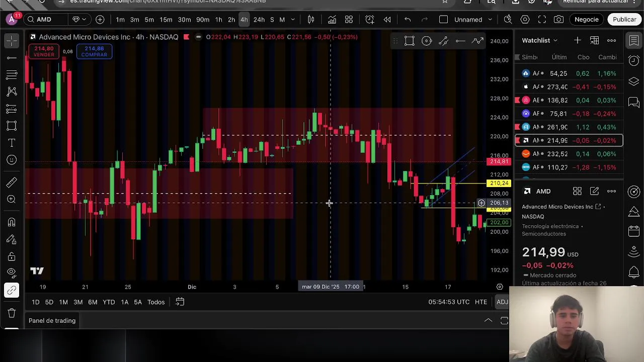Expand the Watchlist name dropdown
This screenshot has width=644, height=362.
[x=540, y=40]
